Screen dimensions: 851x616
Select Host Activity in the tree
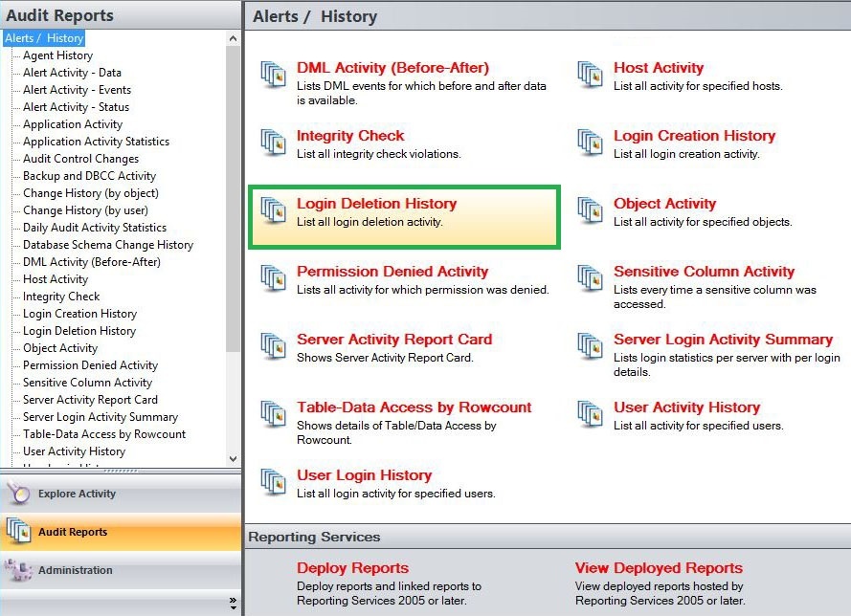point(56,279)
